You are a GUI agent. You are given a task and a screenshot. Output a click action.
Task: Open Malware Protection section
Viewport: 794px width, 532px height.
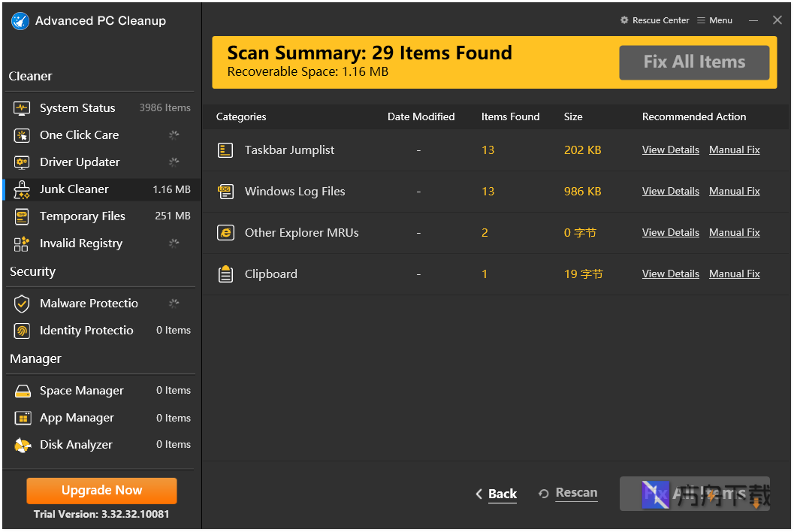pyautogui.click(x=101, y=304)
